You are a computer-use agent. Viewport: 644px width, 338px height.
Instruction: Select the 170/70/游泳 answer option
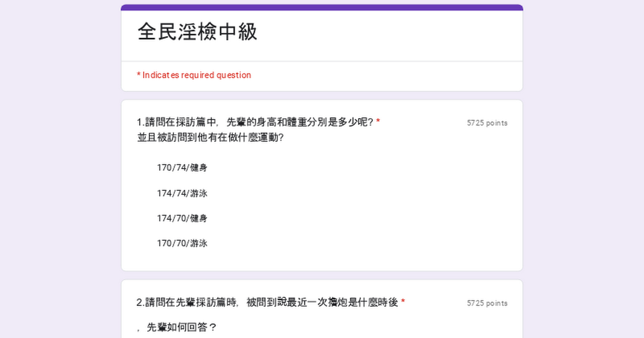(182, 244)
